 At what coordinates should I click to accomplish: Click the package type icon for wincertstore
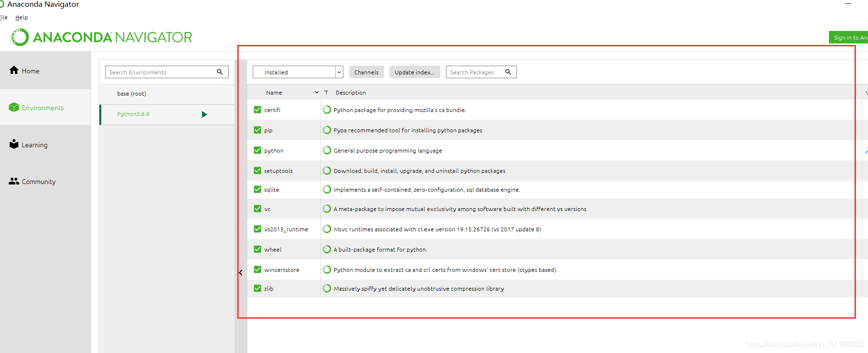327,269
